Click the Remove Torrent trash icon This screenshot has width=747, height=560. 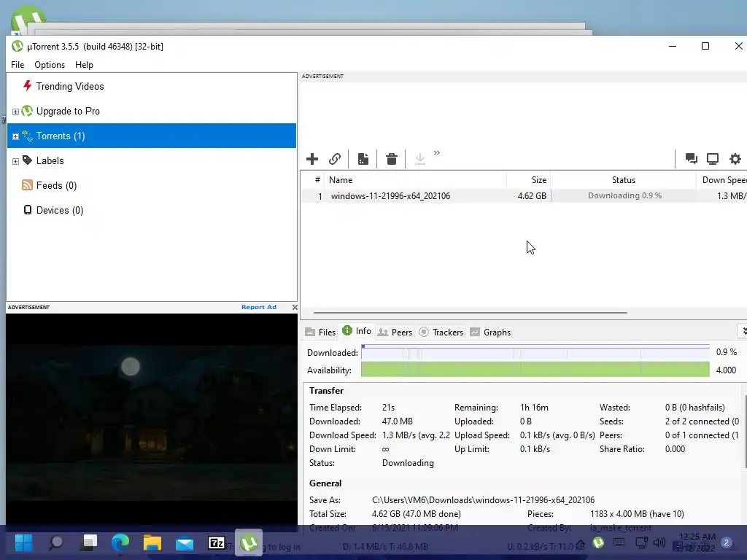click(x=392, y=159)
